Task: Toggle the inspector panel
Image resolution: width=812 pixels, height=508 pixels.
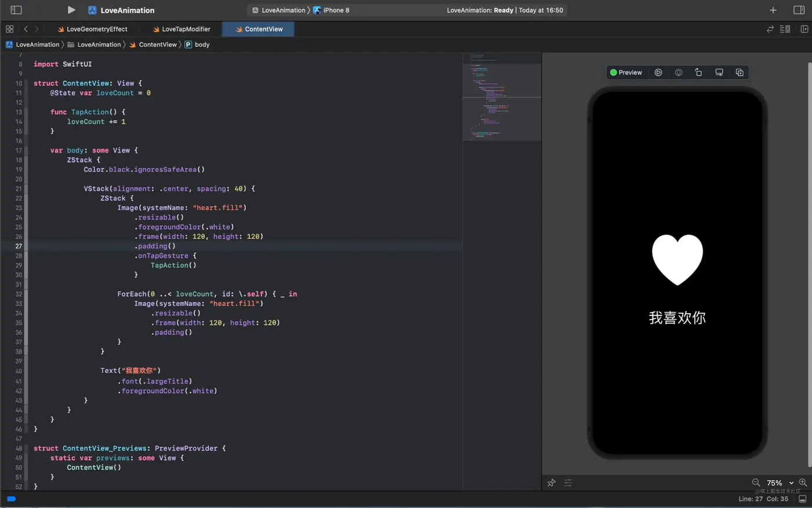Action: (799, 10)
